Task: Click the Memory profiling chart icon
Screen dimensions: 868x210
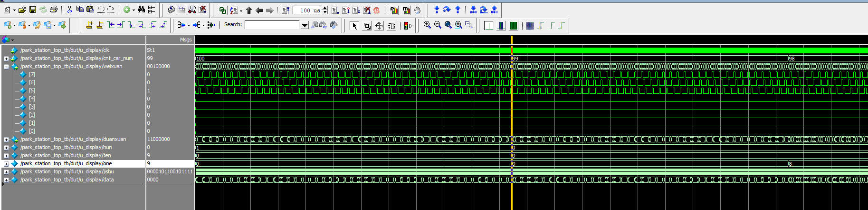Action: (406, 10)
